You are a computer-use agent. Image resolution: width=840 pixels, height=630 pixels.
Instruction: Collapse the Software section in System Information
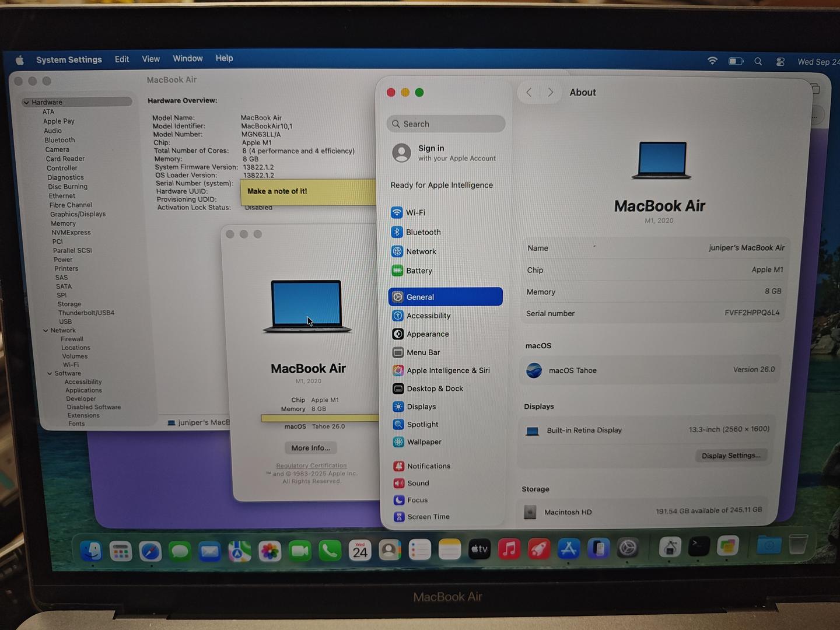(50, 373)
